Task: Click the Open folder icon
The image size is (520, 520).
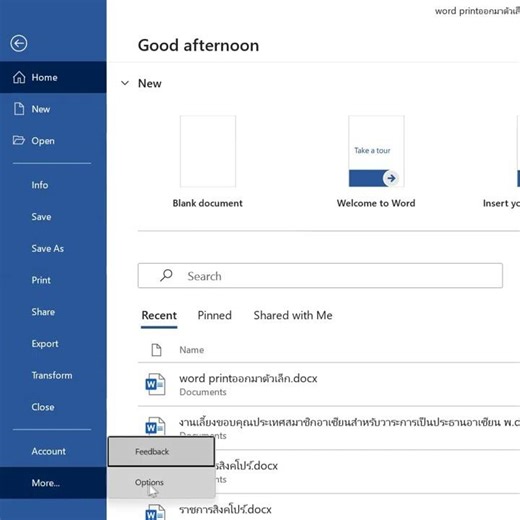Action: point(19,140)
